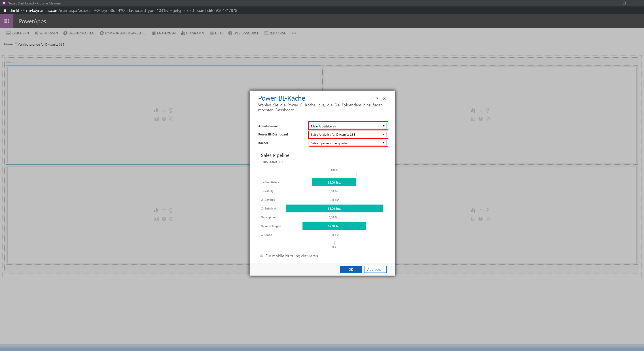Insert a chart in the top-left dashboard cell

point(157,110)
